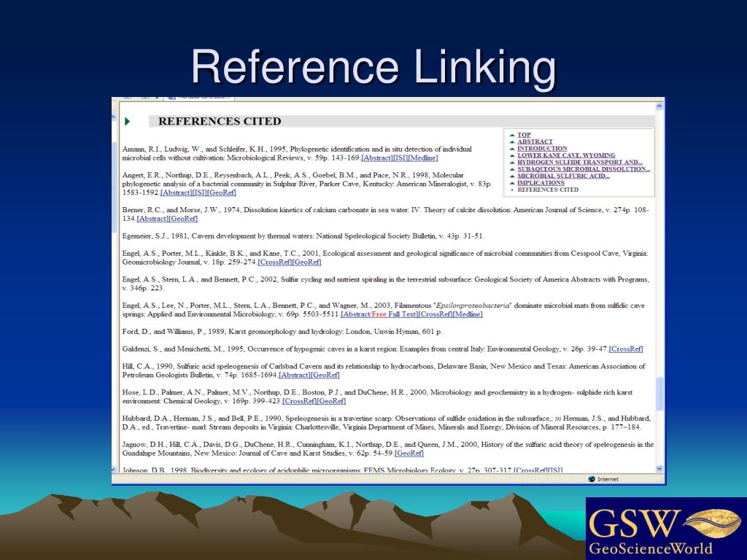Open the CrossRef link for Engel 2003
This screenshot has height=560, width=747.
click(x=436, y=314)
